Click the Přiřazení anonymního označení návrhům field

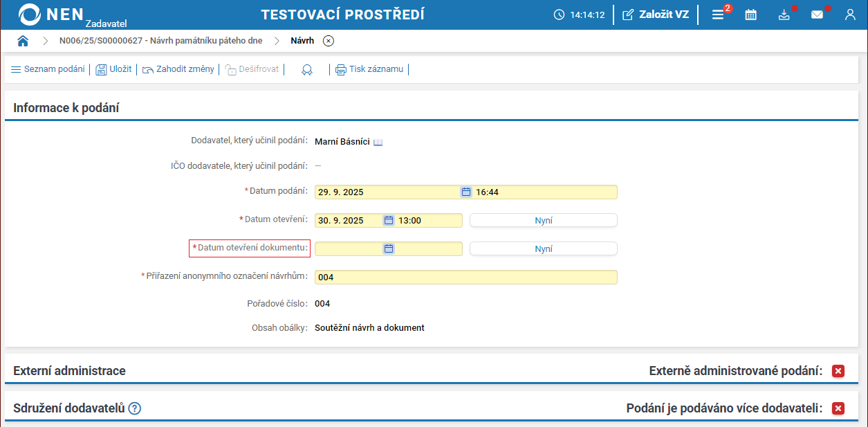465,277
